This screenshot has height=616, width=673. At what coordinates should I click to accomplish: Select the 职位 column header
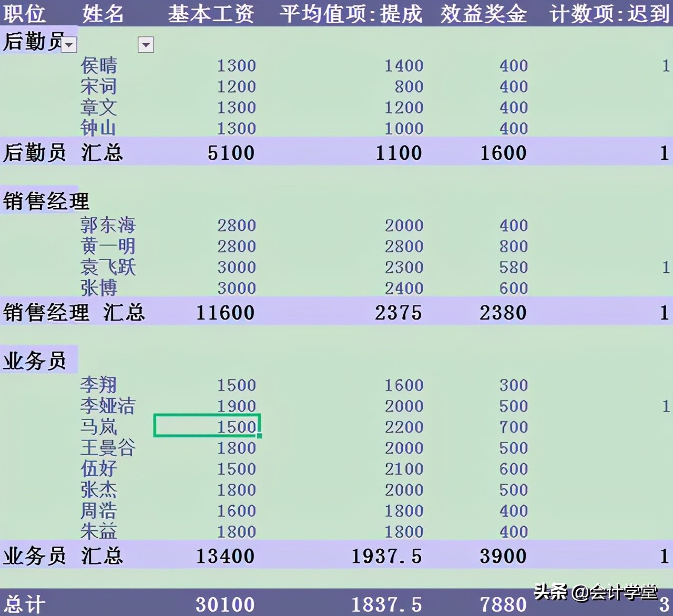tap(24, 14)
